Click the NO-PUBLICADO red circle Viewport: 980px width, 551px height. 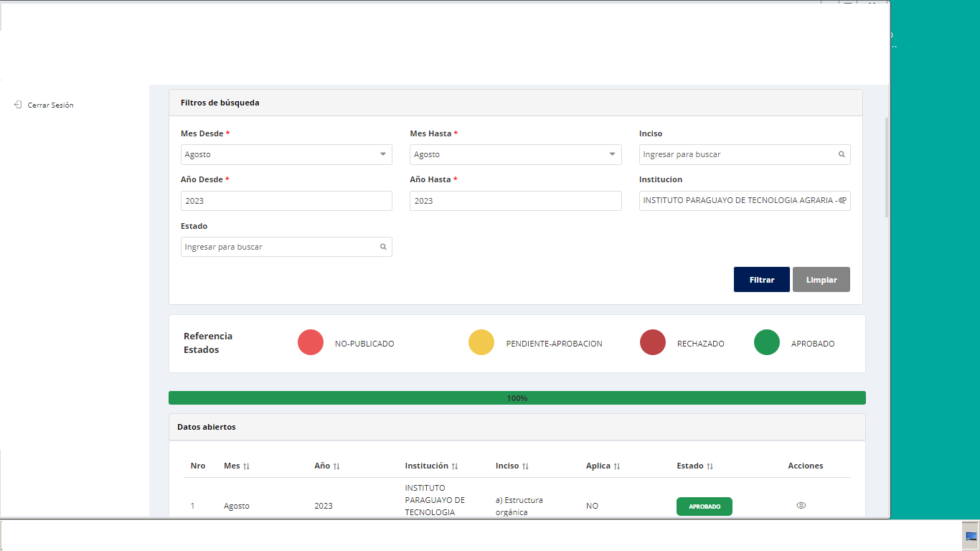[311, 342]
